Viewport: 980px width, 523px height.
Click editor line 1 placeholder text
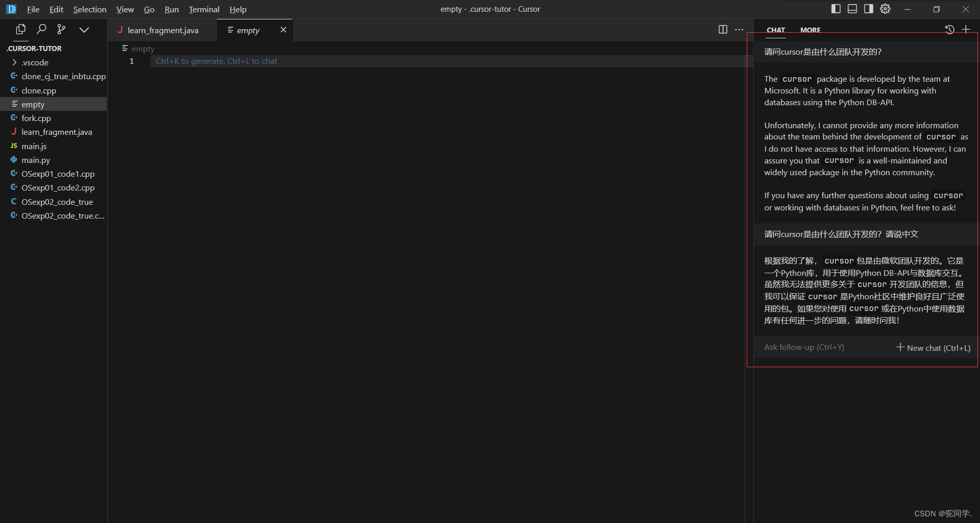tap(216, 61)
